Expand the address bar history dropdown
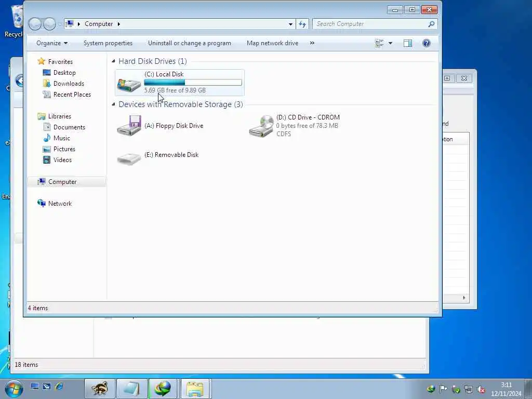Screen dimensions: 532x399 click(290, 24)
